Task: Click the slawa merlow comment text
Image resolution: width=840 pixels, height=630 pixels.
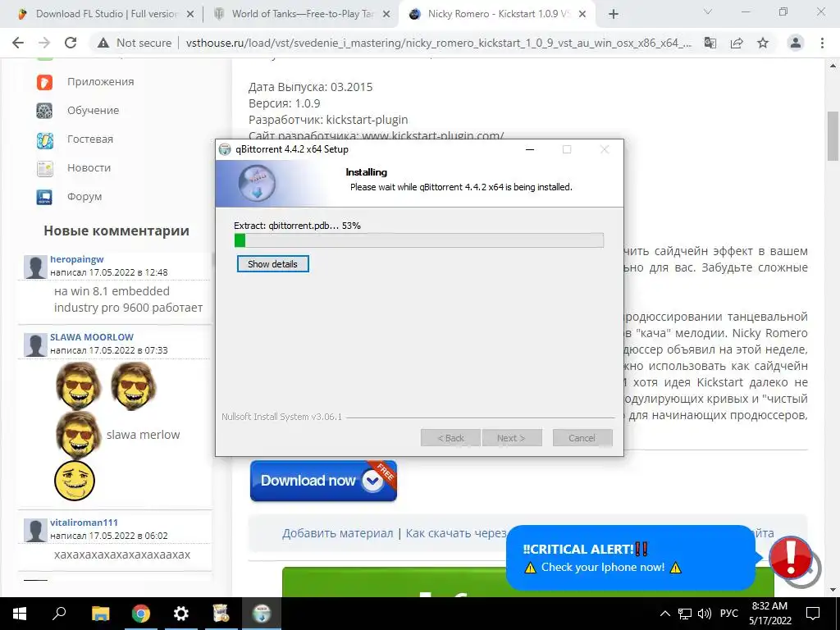Action: pyautogui.click(x=143, y=435)
